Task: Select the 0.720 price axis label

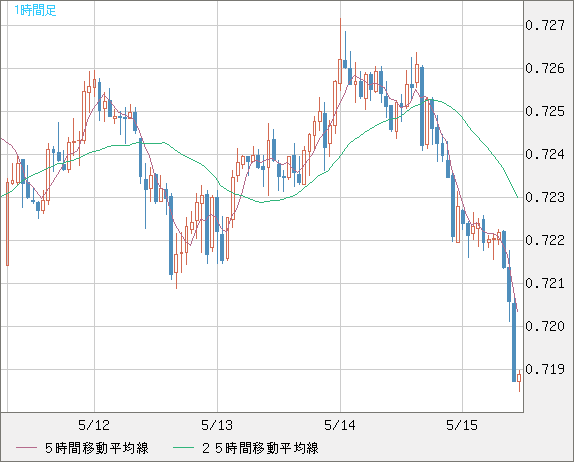Action: 545,326
